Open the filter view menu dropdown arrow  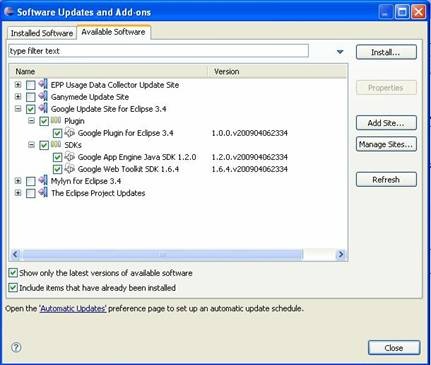point(340,52)
